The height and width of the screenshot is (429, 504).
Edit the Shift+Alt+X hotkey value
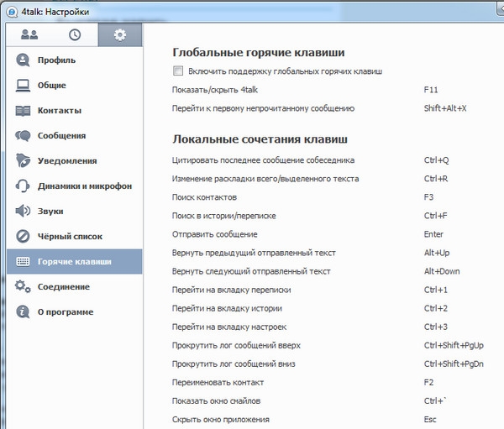(x=445, y=108)
